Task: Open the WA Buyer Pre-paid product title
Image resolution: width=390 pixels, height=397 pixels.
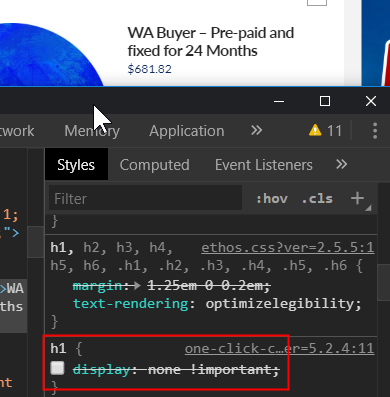Action: point(211,42)
